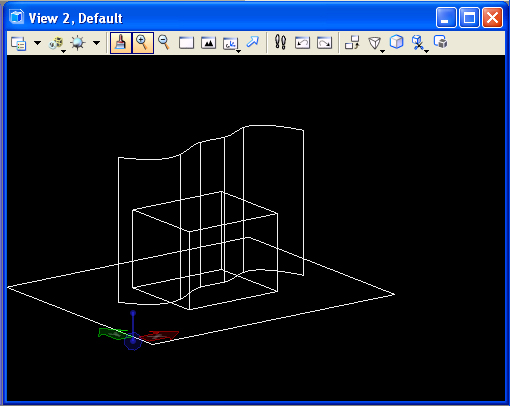Select the Window Area tool
This screenshot has height=406, width=510.
pyautogui.click(x=186, y=43)
